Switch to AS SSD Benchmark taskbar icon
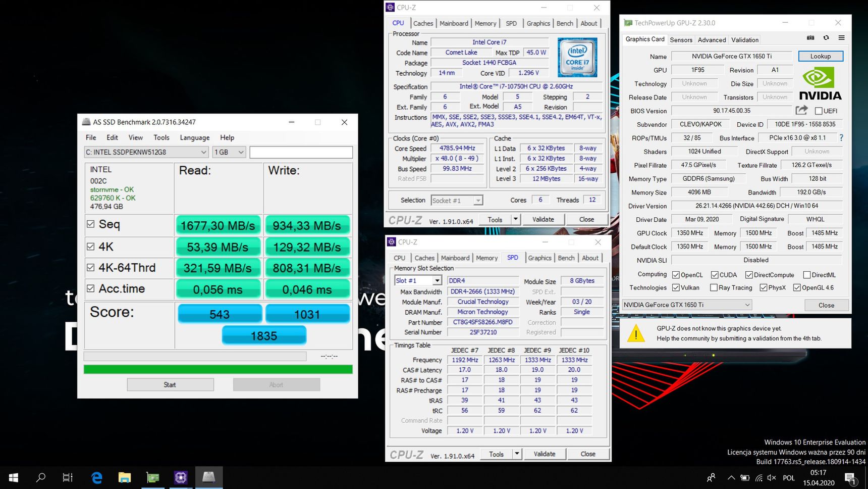This screenshot has height=489, width=868. pos(208,477)
